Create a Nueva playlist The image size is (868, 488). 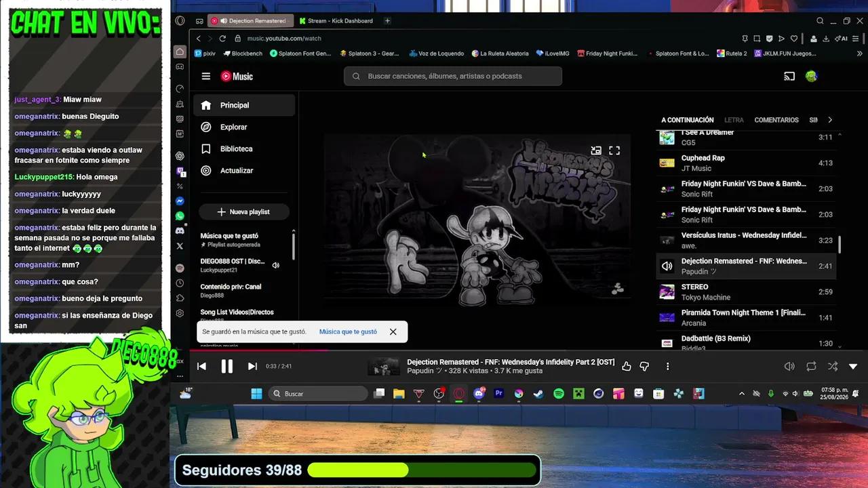coord(243,212)
